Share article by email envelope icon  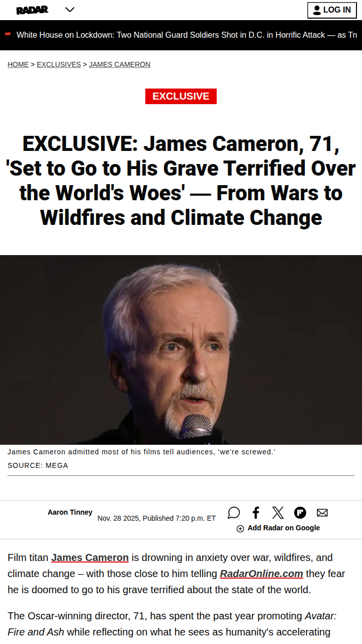click(x=322, y=513)
